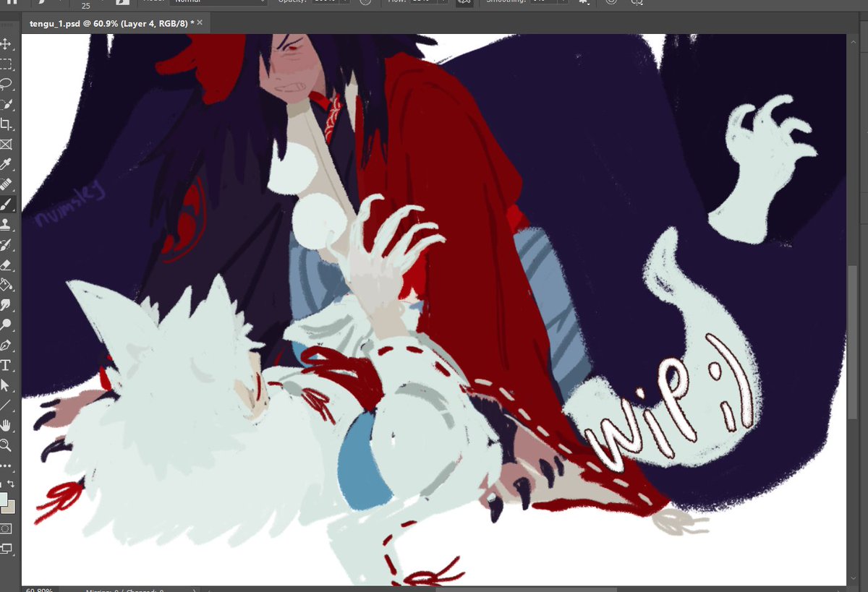Select the Spot Healing Brush tool
The image size is (868, 592).
[7, 184]
